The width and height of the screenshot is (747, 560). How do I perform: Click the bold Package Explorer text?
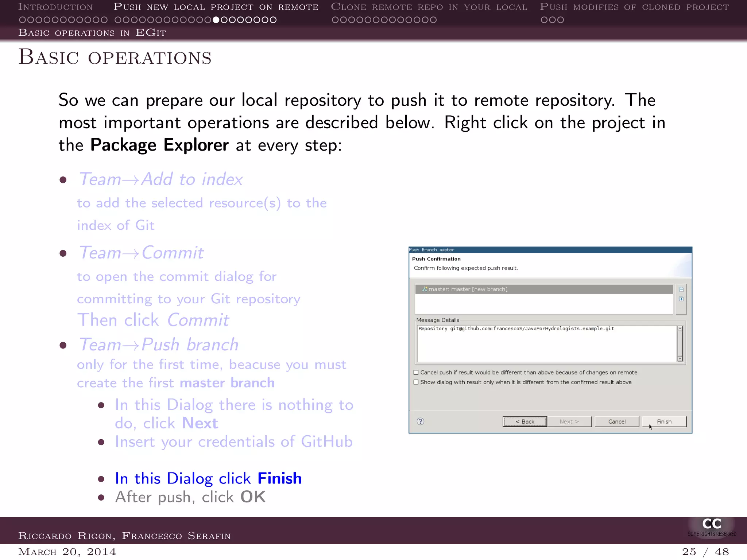tap(159, 145)
